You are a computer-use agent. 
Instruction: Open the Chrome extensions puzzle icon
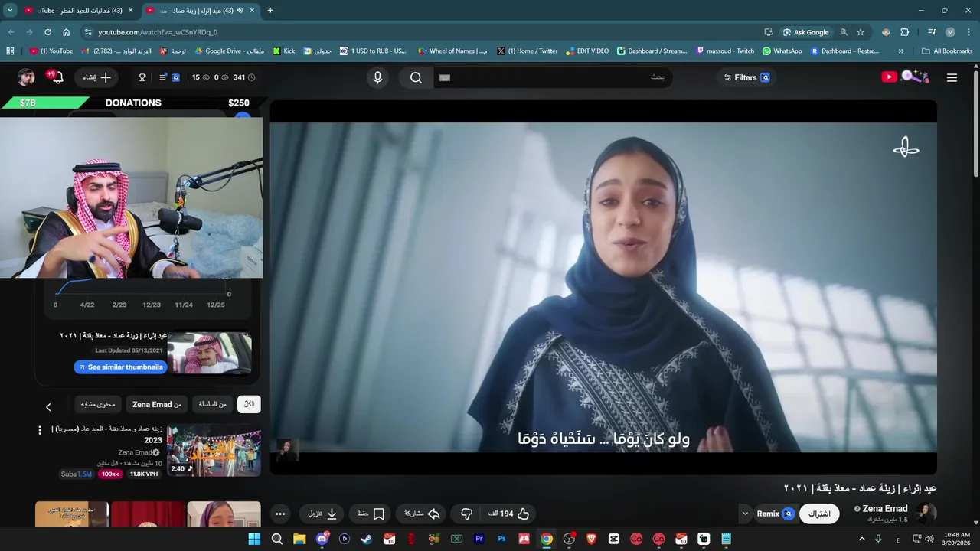click(904, 32)
